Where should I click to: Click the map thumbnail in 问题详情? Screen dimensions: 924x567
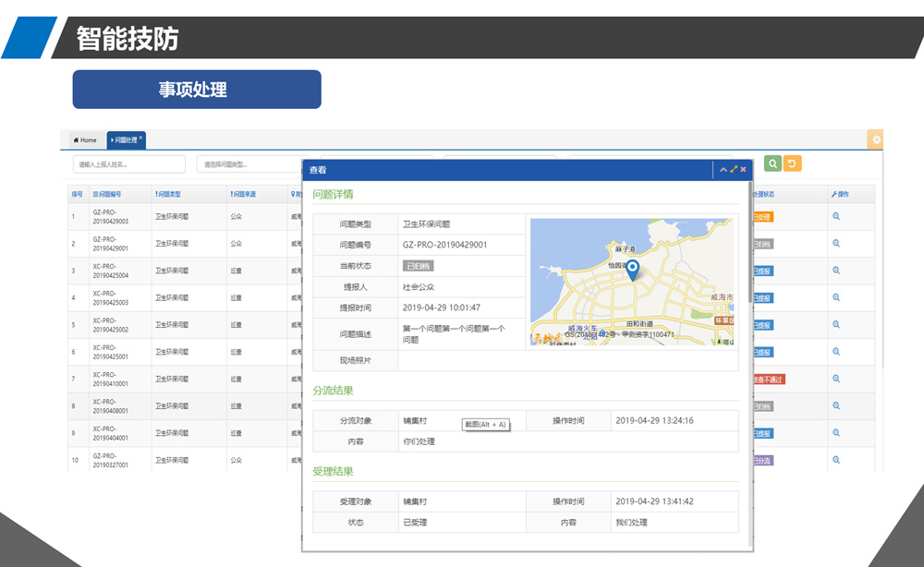pyautogui.click(x=632, y=282)
